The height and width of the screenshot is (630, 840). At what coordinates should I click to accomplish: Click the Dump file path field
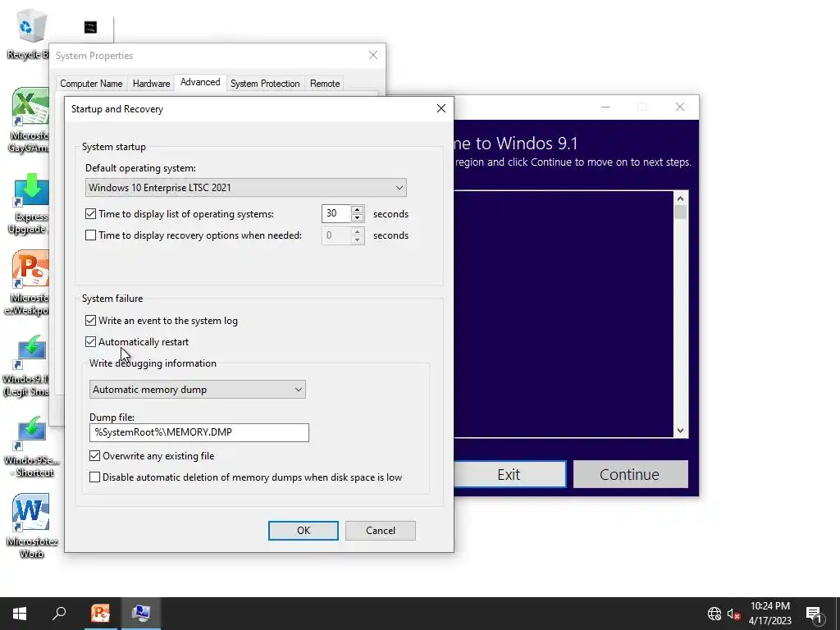[199, 432]
